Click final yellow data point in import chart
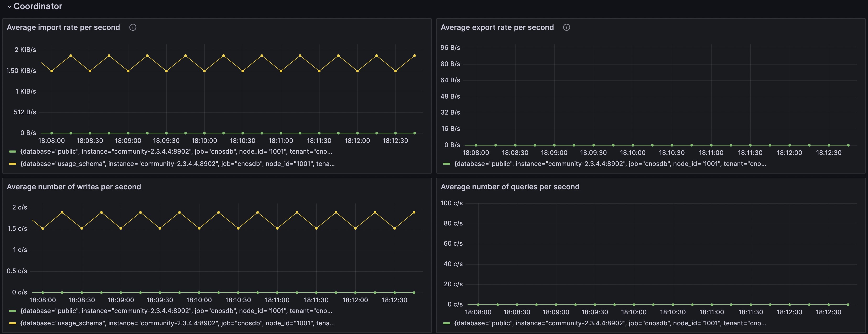The image size is (868, 334). coord(414,56)
